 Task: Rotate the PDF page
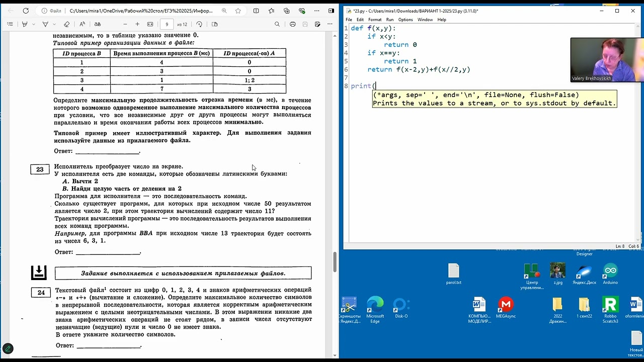(x=199, y=24)
